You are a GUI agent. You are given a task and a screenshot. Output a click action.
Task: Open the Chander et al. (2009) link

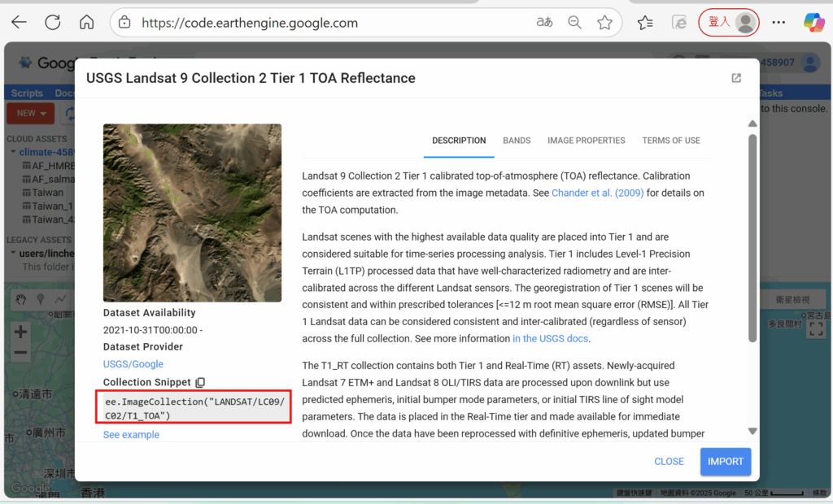click(598, 193)
